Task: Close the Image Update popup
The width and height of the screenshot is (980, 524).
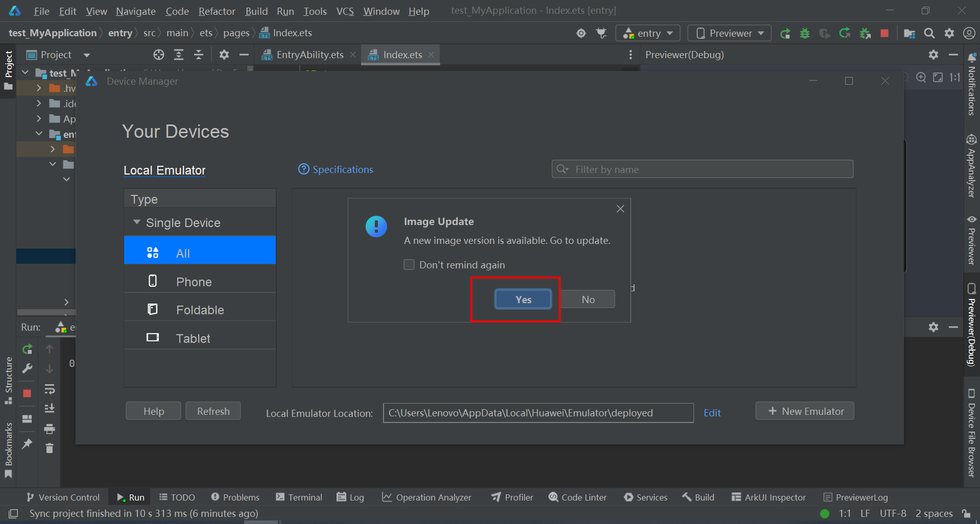Action: [x=620, y=209]
